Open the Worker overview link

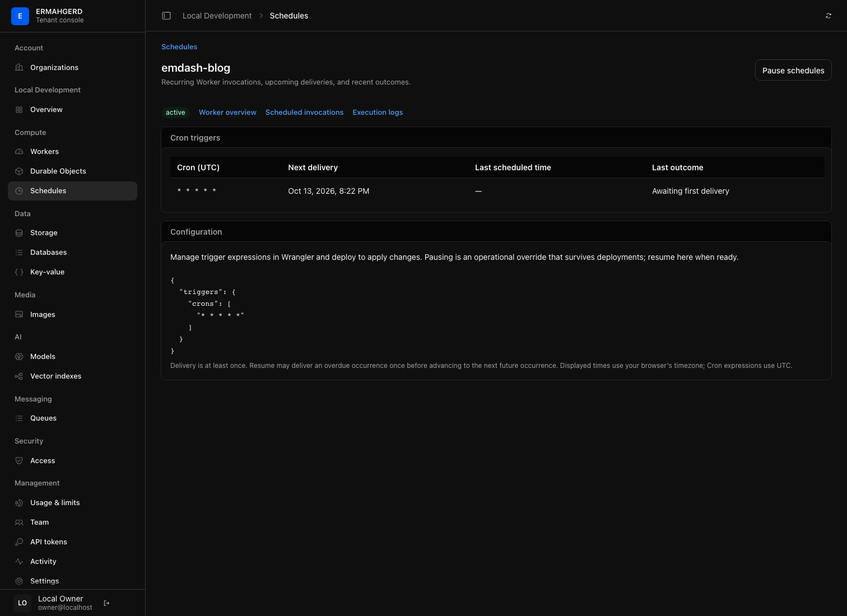tap(227, 113)
